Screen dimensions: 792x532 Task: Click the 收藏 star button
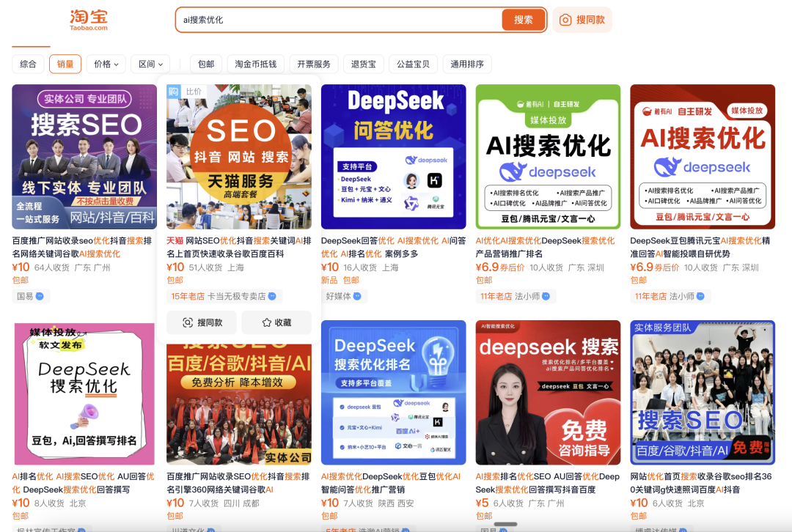pyautogui.click(x=276, y=322)
